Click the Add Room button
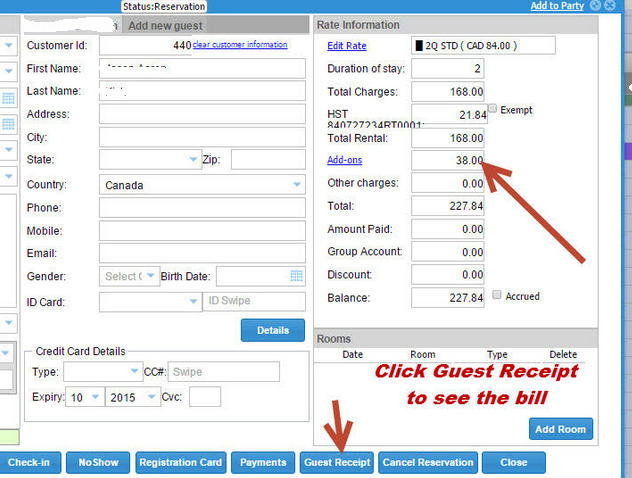 pos(560,429)
